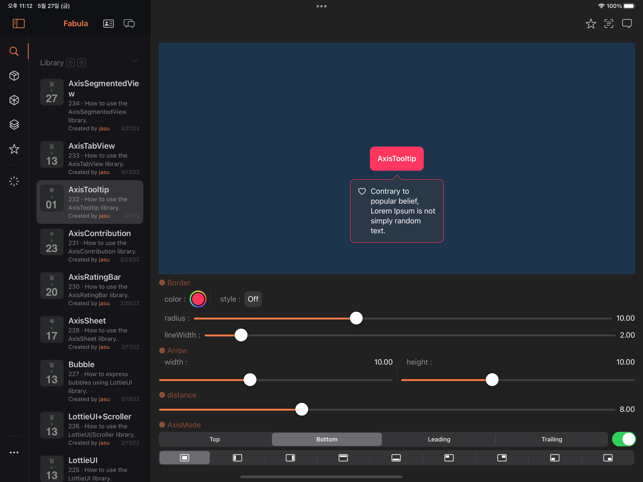The image size is (643, 482).
Task: Toggle the sidebar panel icon
Action: point(18,23)
